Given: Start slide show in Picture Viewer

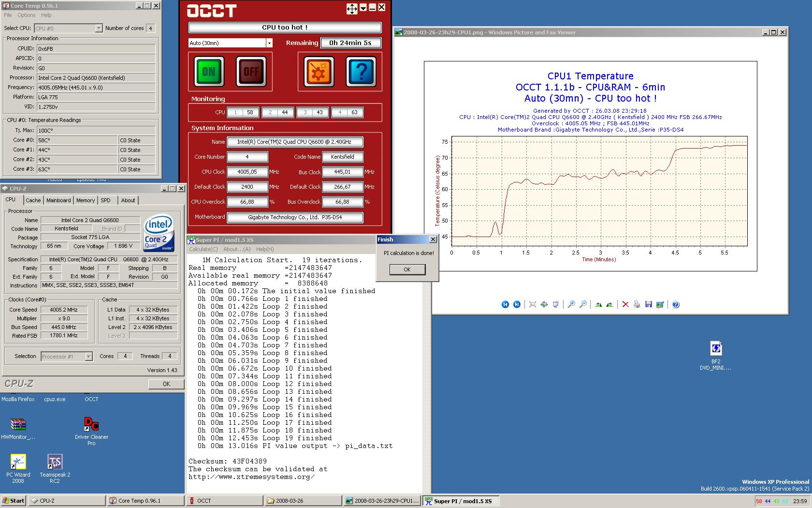Looking at the screenshot, I should tap(556, 304).
